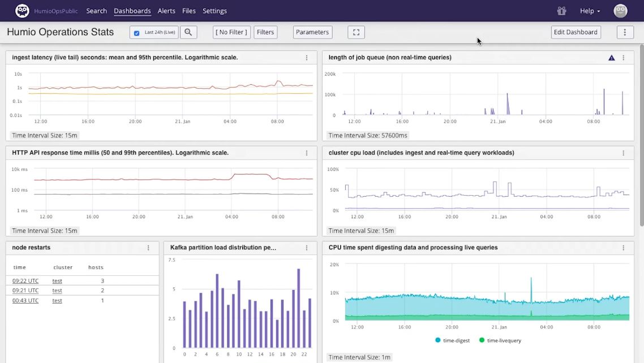Image resolution: width=644 pixels, height=363 pixels.
Task: Click the warning triangle on job queue widget
Action: (612, 58)
